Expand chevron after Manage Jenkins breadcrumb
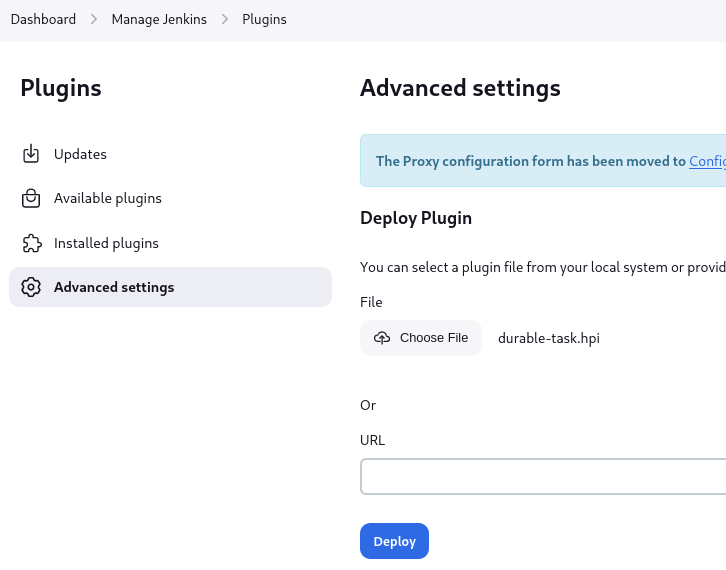 click(225, 19)
